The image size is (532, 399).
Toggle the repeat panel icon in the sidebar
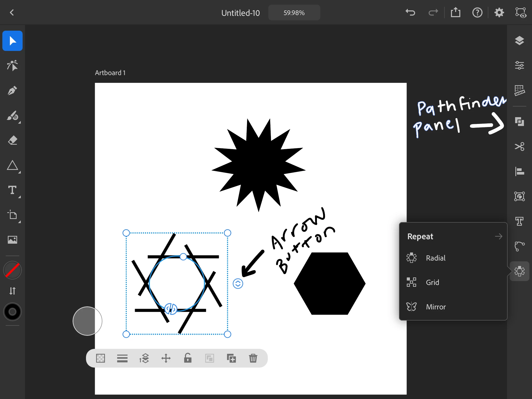tap(519, 271)
